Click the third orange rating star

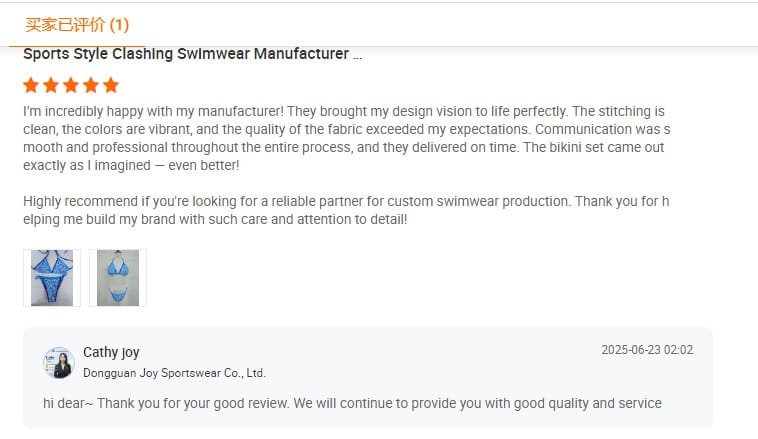[71, 85]
